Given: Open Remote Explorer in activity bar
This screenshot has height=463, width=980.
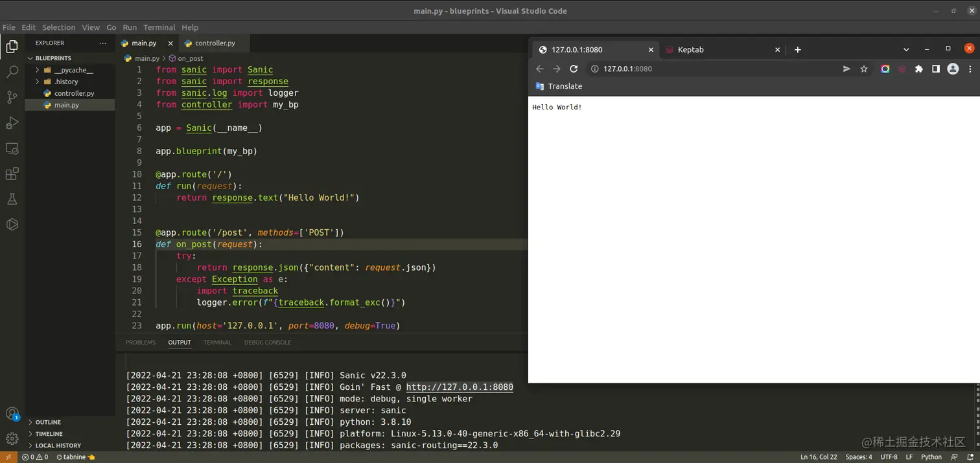Looking at the screenshot, I should point(12,148).
